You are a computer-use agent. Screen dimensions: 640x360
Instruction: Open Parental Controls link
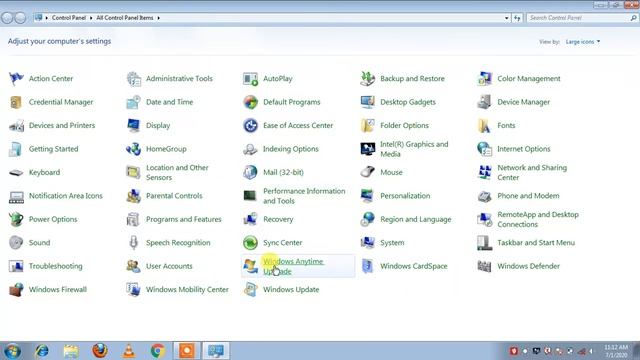tap(174, 196)
